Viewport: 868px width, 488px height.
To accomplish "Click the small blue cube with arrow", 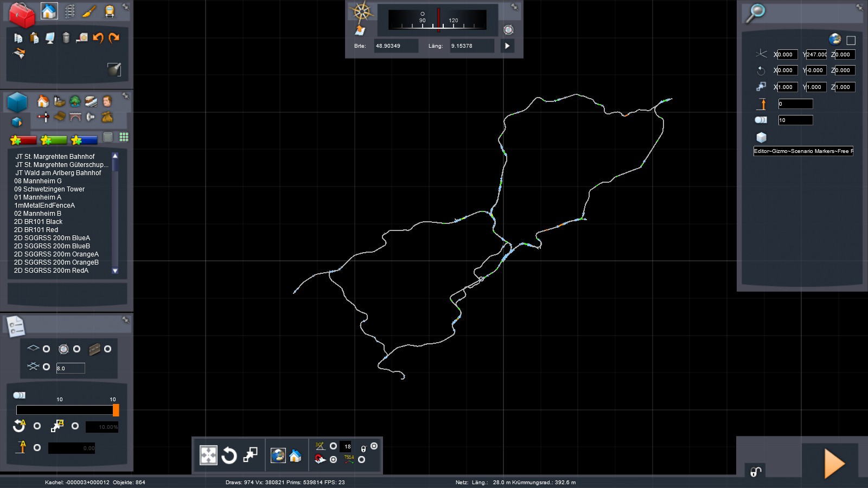I will (17, 122).
